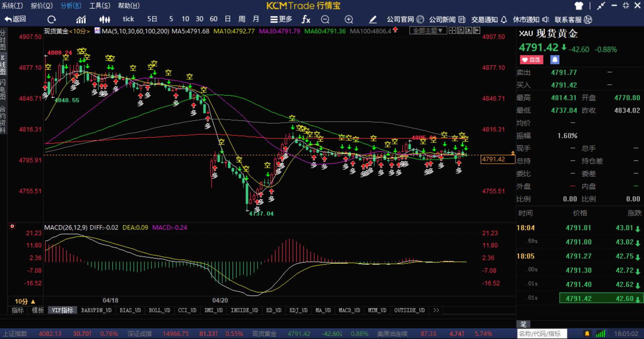Viewport: 644px width, 339px height.
Task: Open the 帮助(H) menu
Action: pyautogui.click(x=129, y=5)
